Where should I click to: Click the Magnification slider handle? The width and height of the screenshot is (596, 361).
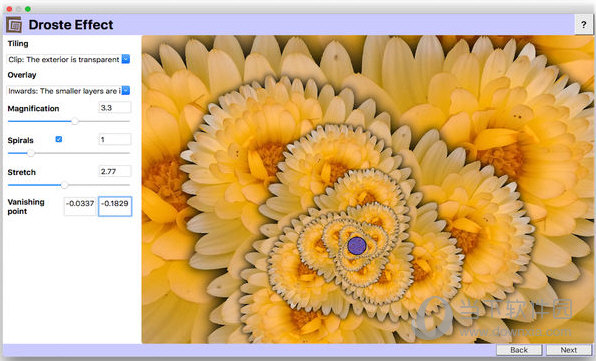pos(75,121)
